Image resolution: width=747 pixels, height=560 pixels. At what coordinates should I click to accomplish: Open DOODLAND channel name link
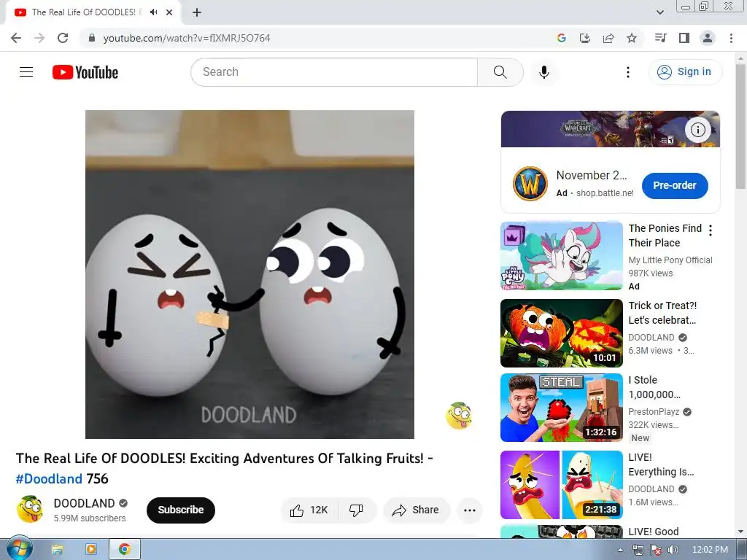(x=84, y=503)
